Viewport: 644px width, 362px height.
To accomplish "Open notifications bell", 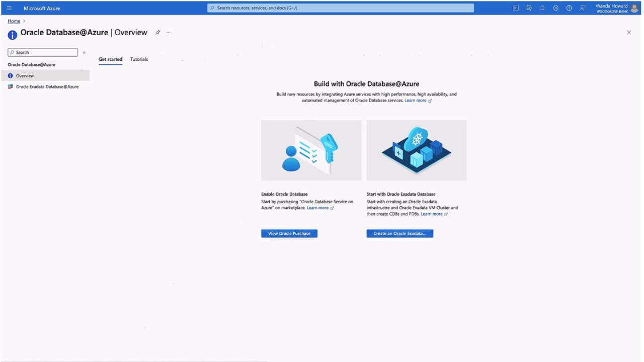I will (542, 8).
